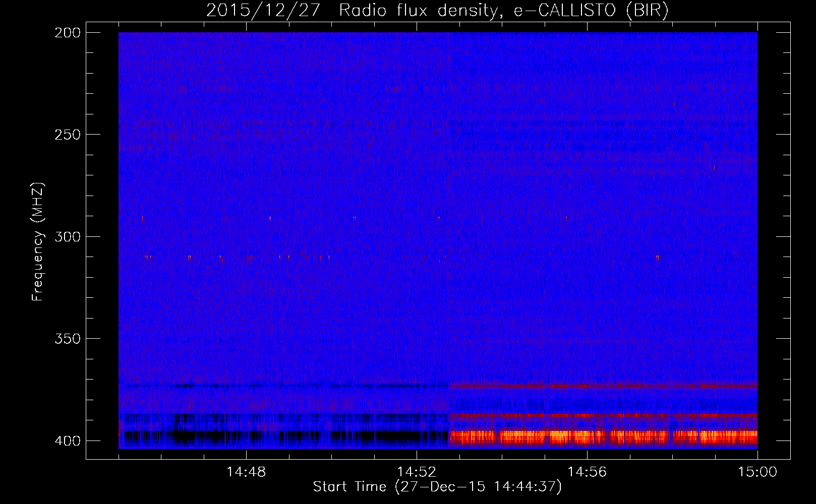Click the 400 frequency tick label
Viewport: 816px width, 504px height.
(x=67, y=441)
